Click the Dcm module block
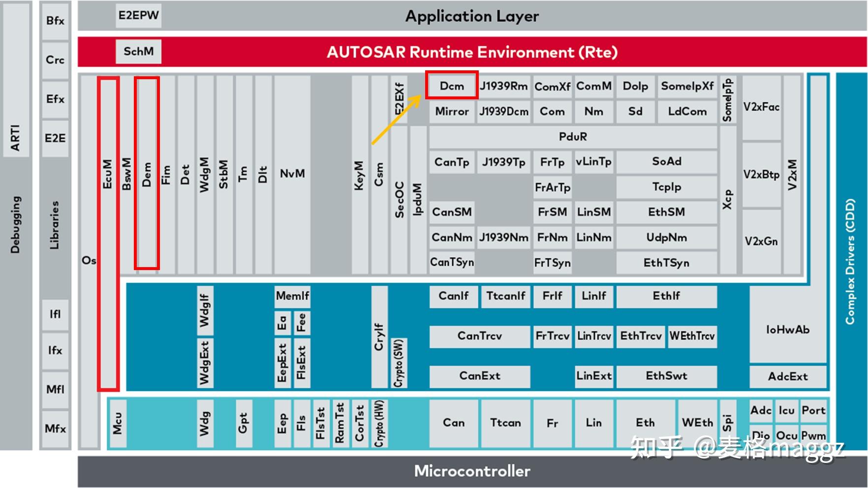This screenshot has width=868, height=488. (452, 86)
